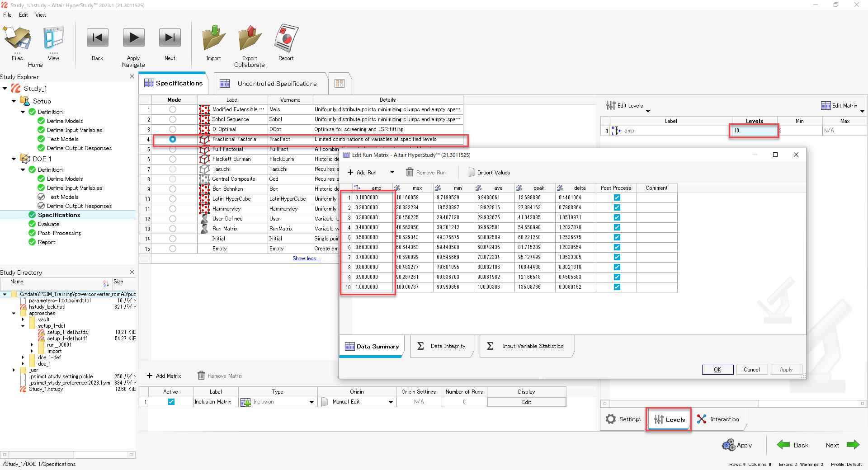868x470 pixels.
Task: Click the Levels value field for amp
Action: point(754,131)
